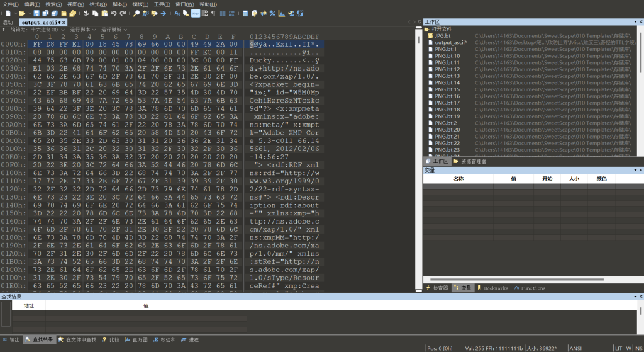The width and height of the screenshot is (644, 352).
Task: Expand the 运行脚本 dropdown
Action: (83, 30)
